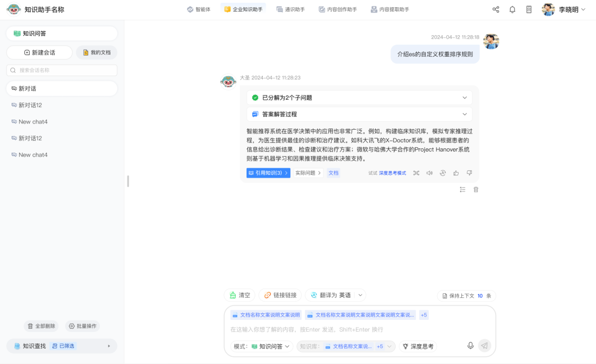Play the answer aloud with speaker icon
Viewport: 596px width, 364px height.
[429, 173]
